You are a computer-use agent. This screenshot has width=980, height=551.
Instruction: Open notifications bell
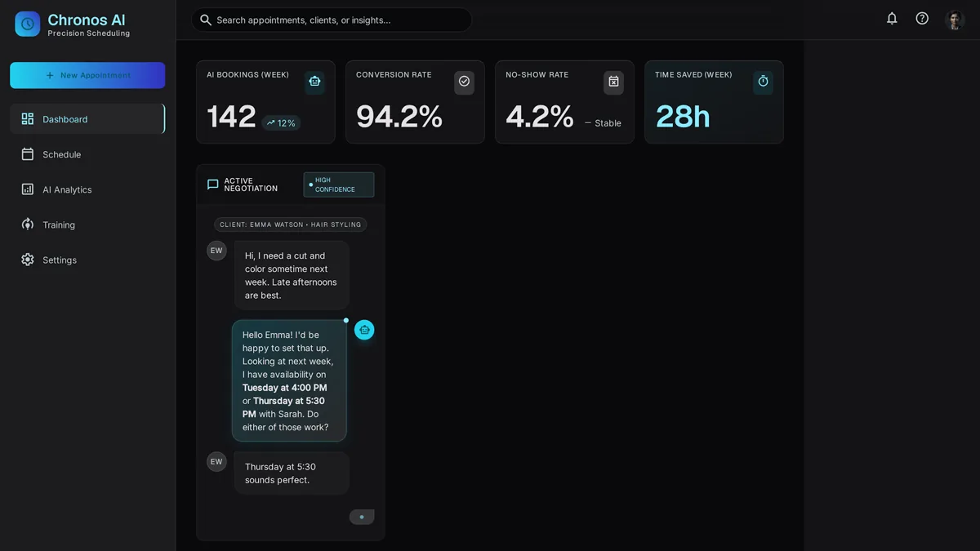[x=892, y=18]
